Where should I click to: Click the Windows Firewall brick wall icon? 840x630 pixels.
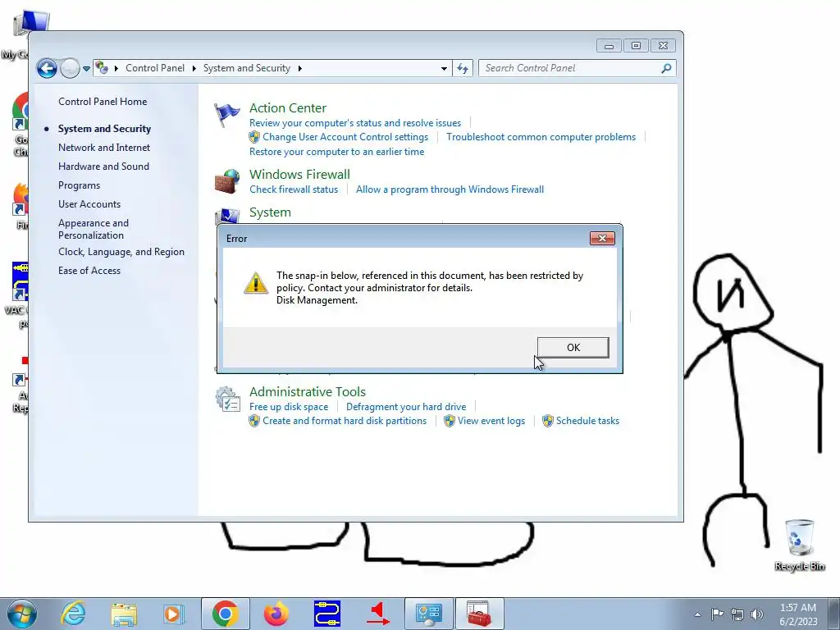click(x=227, y=181)
